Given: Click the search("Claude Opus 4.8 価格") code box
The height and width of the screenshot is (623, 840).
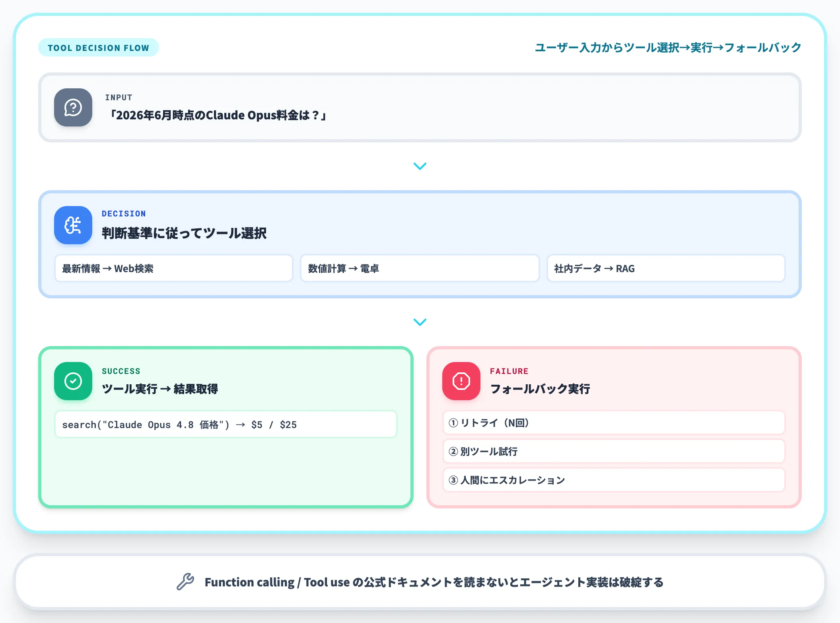Looking at the screenshot, I should (x=226, y=424).
